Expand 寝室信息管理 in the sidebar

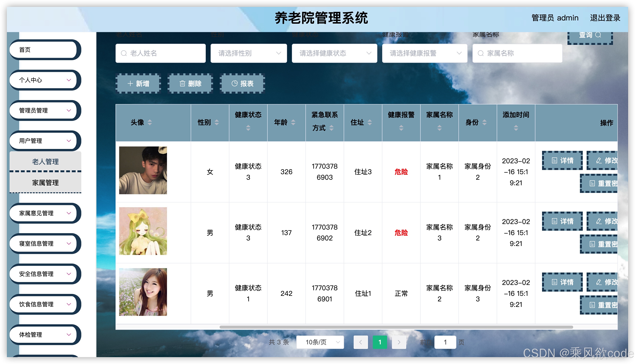click(44, 243)
